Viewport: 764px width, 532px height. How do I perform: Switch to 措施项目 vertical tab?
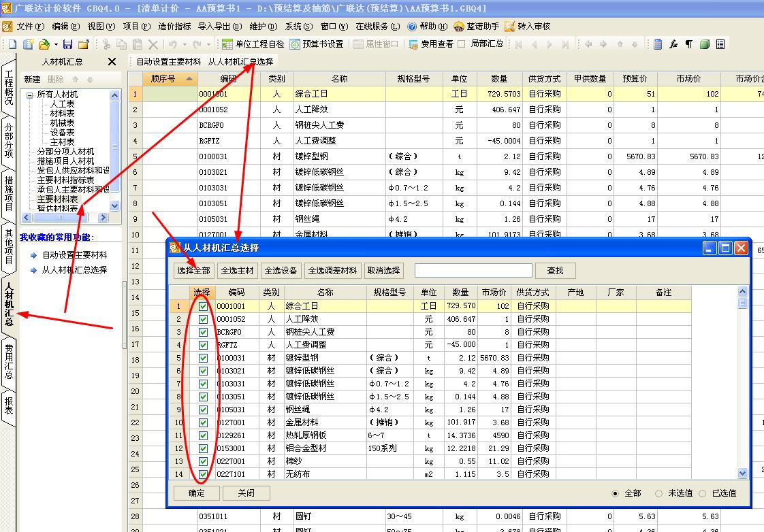(9, 193)
